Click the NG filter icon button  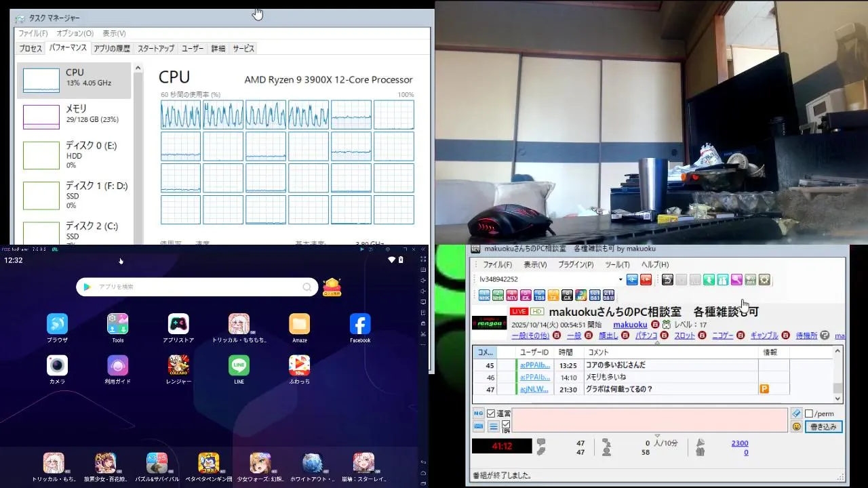pos(479,413)
